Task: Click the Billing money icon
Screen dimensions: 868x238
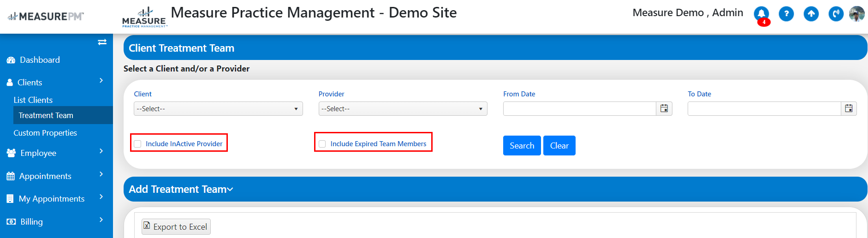Action: pos(11,222)
